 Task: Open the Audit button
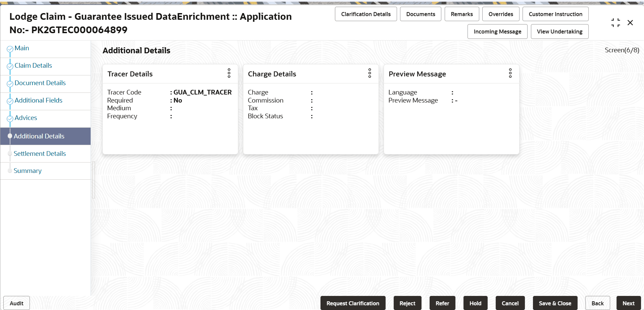(x=16, y=303)
